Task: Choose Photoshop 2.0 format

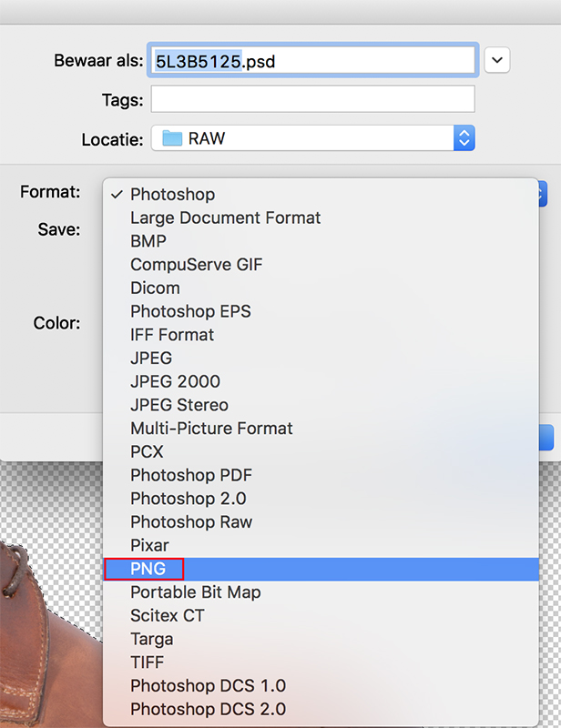Action: point(321,499)
